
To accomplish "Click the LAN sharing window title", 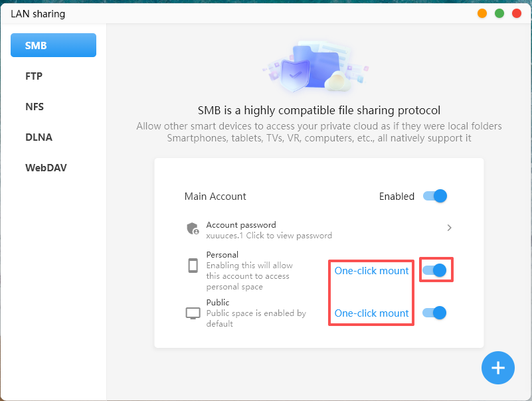I will coord(38,14).
